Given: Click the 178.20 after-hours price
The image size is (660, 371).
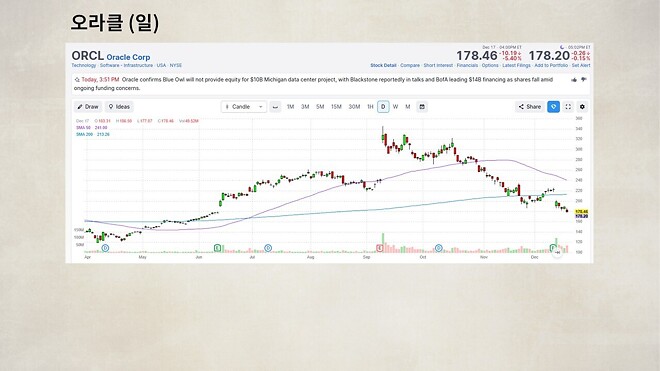Looking at the screenshot, I should 549,56.
